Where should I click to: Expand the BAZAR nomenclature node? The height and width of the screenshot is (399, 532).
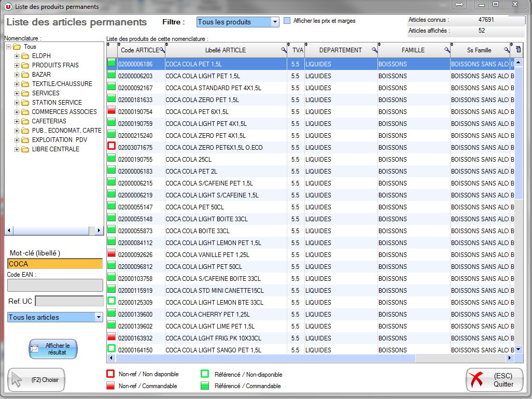coord(17,75)
